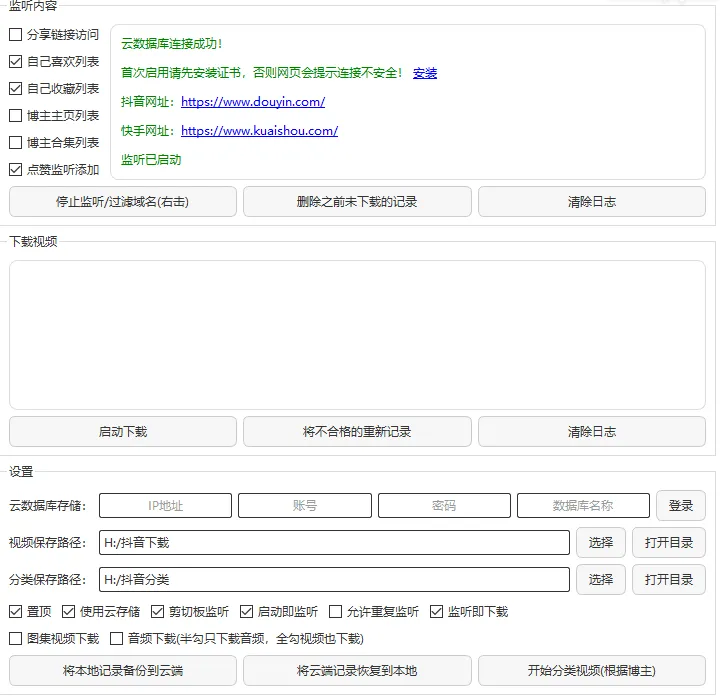This screenshot has width=722, height=700.
Task: Enable 博主合集列表 checkbox
Action: pos(16,143)
